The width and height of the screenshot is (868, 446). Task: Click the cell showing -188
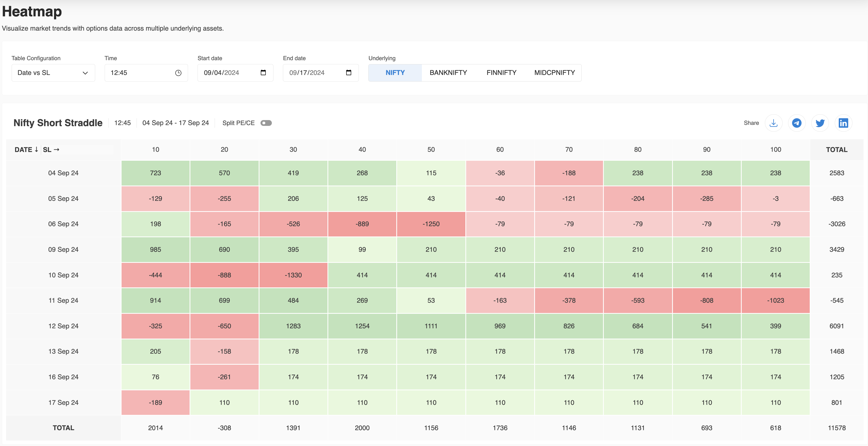[569, 173]
